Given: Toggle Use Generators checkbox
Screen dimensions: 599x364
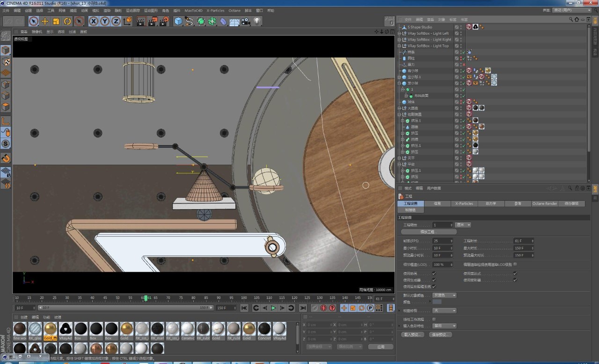Looking at the screenshot, I should pos(434,280).
